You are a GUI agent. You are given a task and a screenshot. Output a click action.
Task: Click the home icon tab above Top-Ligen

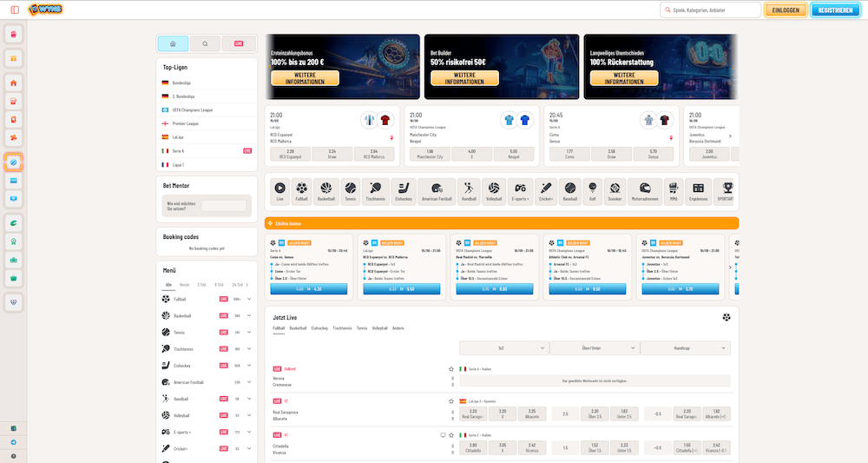click(x=173, y=43)
